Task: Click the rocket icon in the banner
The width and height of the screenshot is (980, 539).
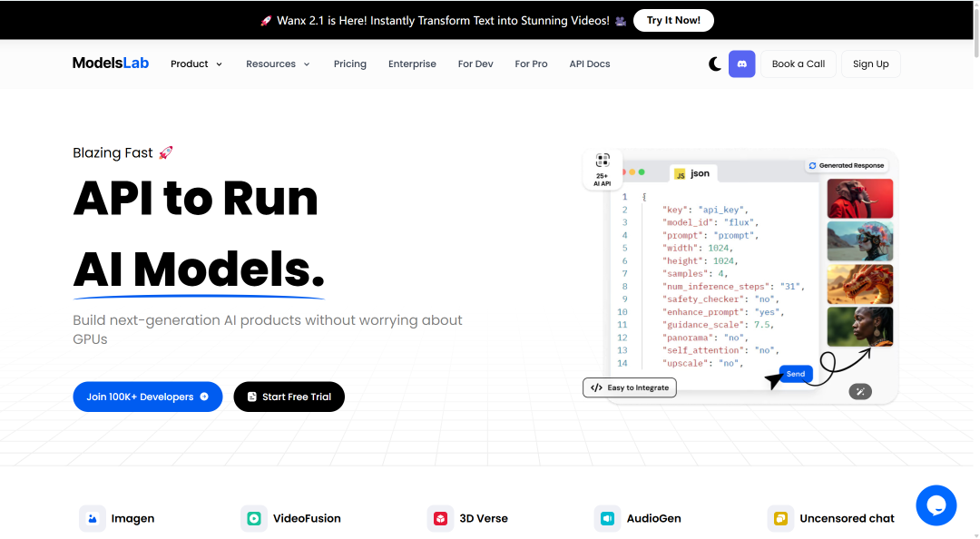Action: click(266, 21)
